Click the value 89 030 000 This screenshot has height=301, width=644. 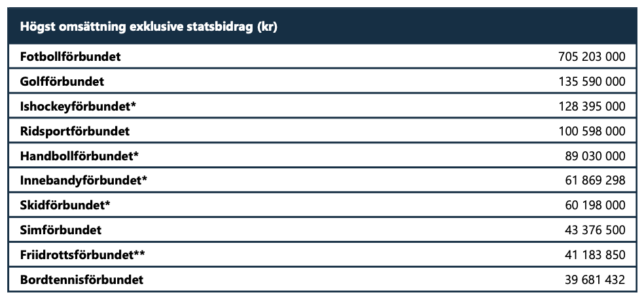[595, 156]
